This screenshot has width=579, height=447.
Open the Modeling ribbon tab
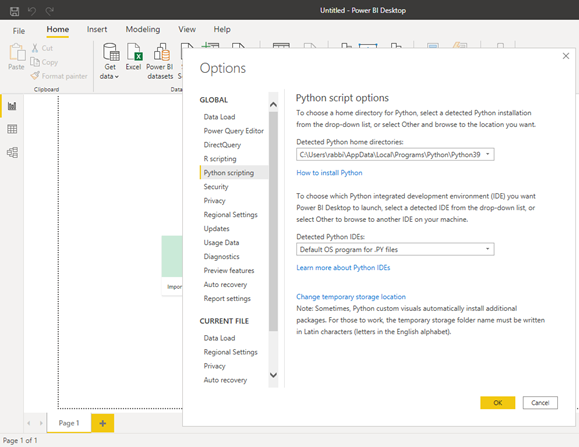(143, 30)
